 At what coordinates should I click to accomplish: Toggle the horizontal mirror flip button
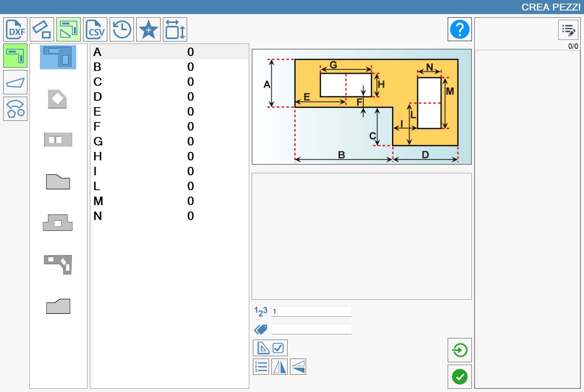(279, 367)
